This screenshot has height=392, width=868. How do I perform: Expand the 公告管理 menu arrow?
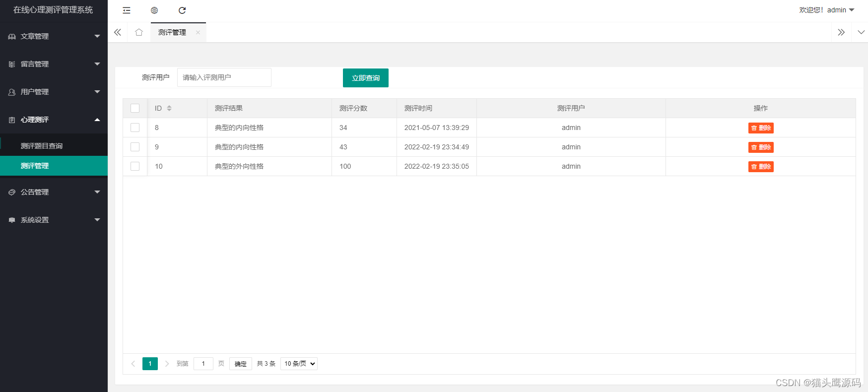pos(97,192)
